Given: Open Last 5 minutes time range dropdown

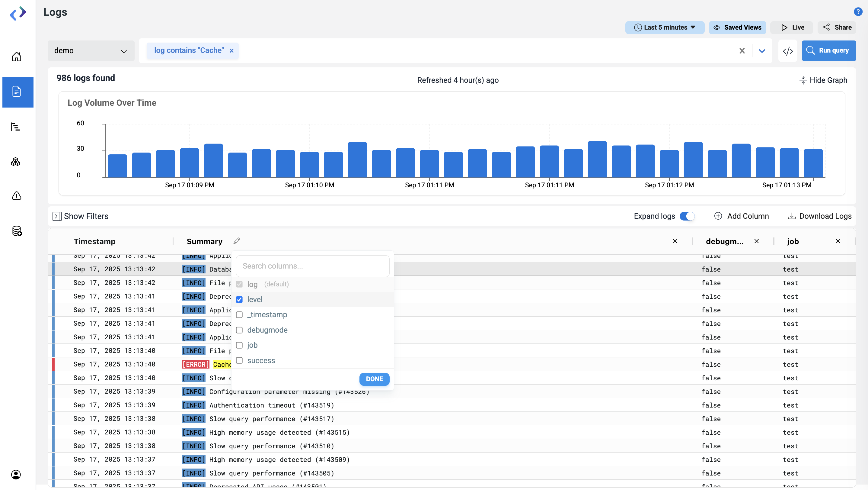Looking at the screenshot, I should point(665,27).
